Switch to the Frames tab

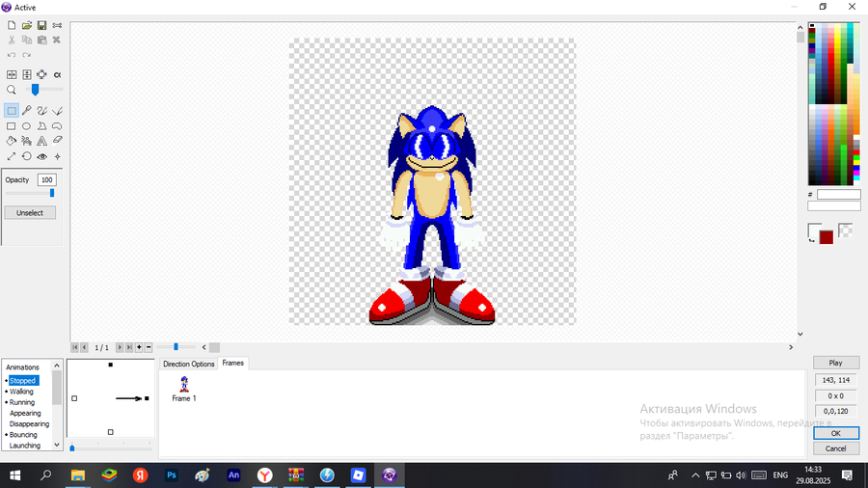233,363
